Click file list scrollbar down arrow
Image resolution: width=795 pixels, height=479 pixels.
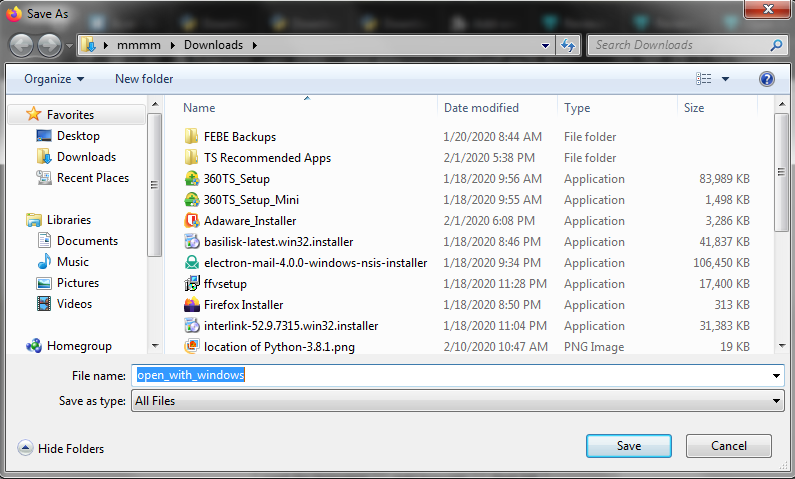coord(782,346)
